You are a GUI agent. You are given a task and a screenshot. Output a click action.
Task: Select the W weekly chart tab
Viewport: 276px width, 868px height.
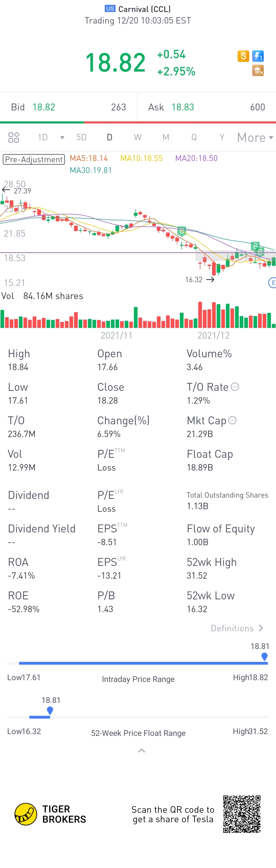[x=137, y=138]
